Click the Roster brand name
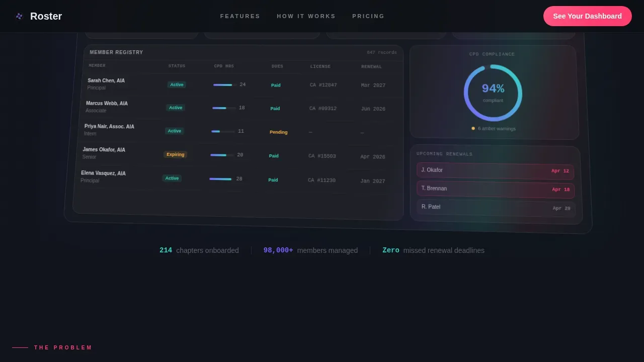Image resolution: width=644 pixels, height=362 pixels. click(46, 16)
